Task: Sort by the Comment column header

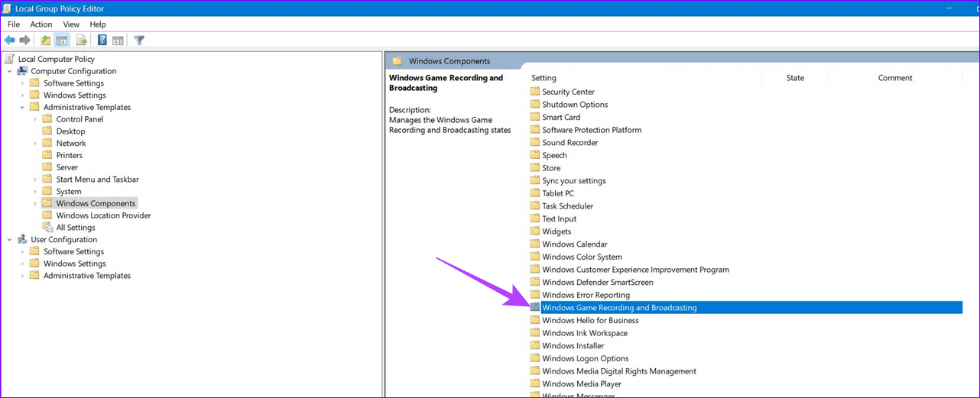Action: [x=895, y=78]
